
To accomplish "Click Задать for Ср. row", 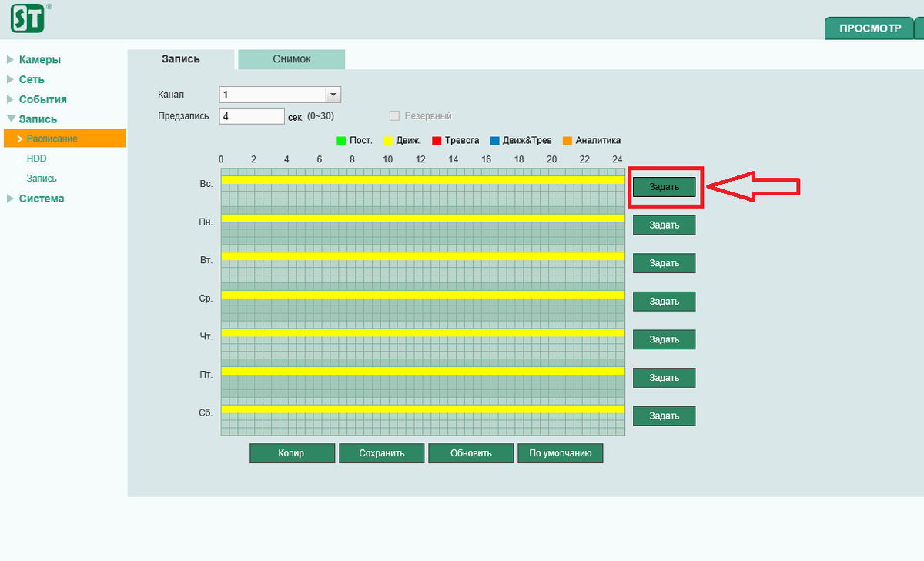I will pos(664,302).
